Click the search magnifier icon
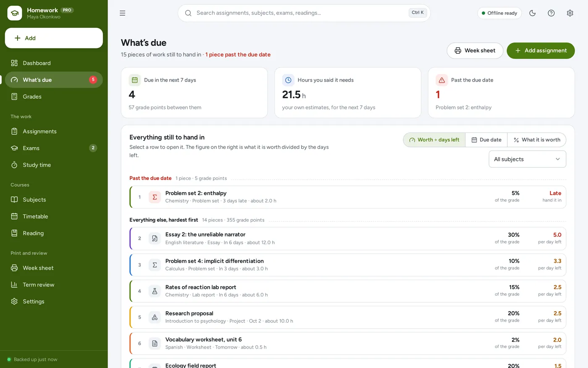The height and width of the screenshot is (368, 588). 188,13
